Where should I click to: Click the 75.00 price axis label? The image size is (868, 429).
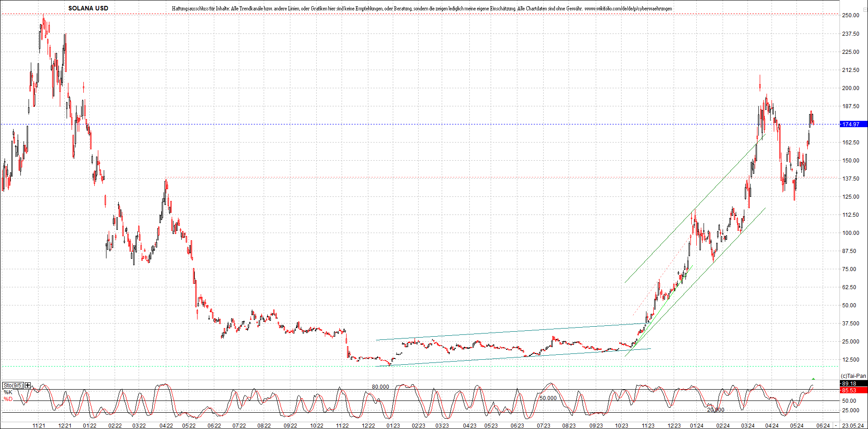click(849, 269)
